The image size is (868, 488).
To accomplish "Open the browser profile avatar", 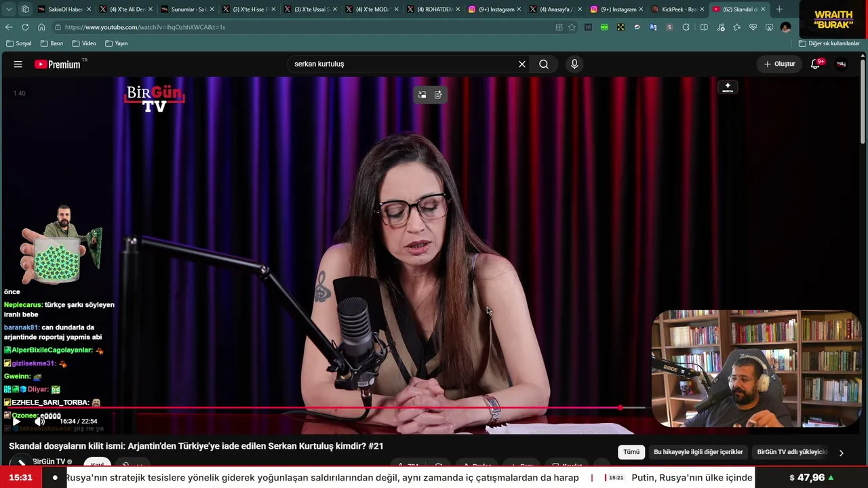I will click(x=785, y=27).
